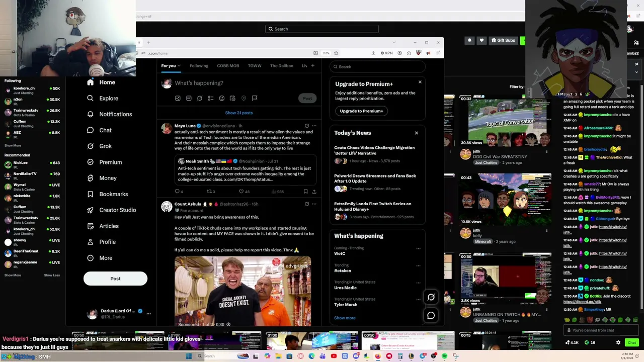Open options for WotC trending topic
The image size is (644, 362).
point(418,249)
